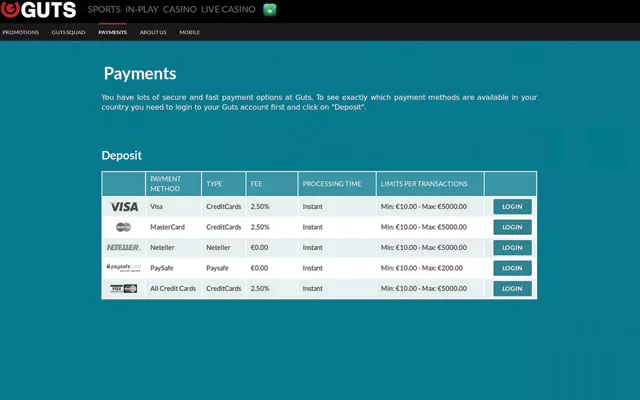640x400 pixels.
Task: Click the paysafecard logo icon
Action: 123,267
